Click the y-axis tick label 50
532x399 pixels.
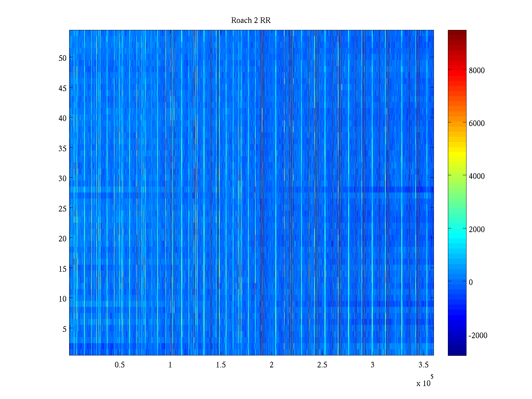coord(63,58)
